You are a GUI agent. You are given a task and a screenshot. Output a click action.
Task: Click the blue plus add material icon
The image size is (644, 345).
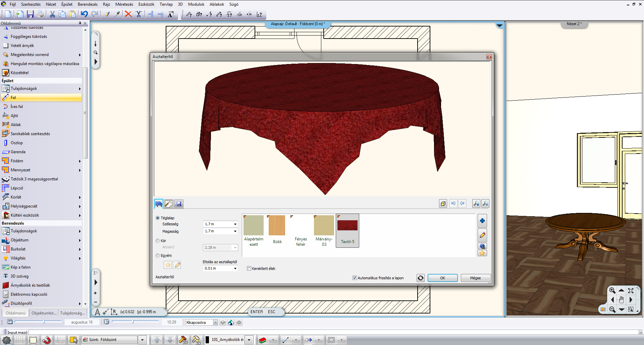coord(482,221)
